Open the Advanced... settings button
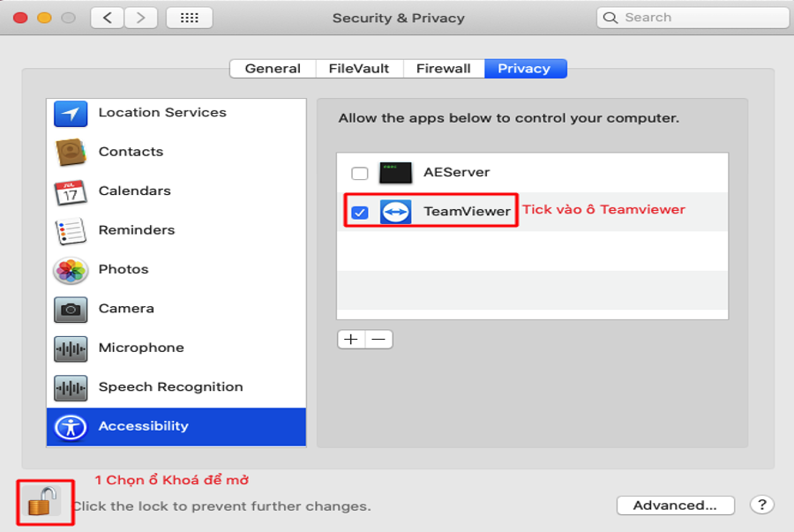Image resolution: width=794 pixels, height=532 pixels. tap(676, 506)
